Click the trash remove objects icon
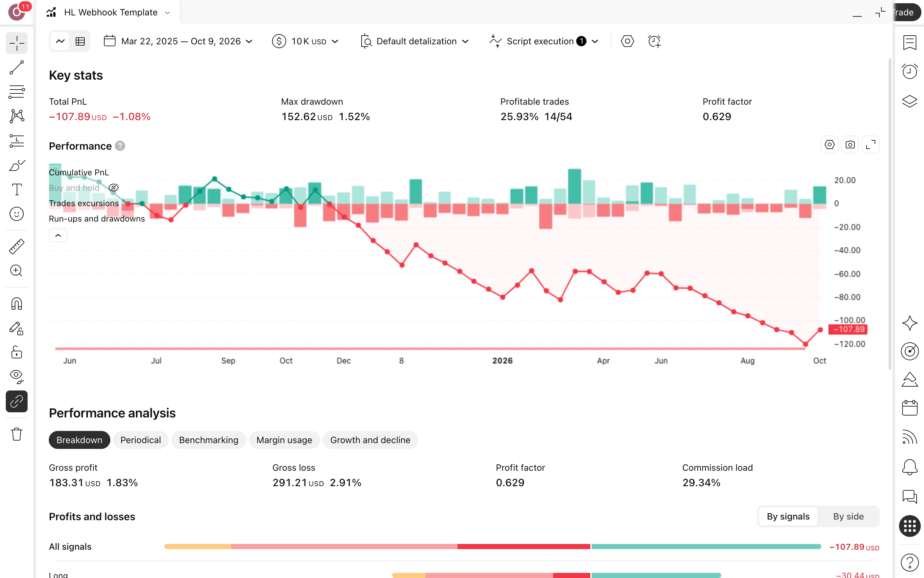 (x=16, y=434)
